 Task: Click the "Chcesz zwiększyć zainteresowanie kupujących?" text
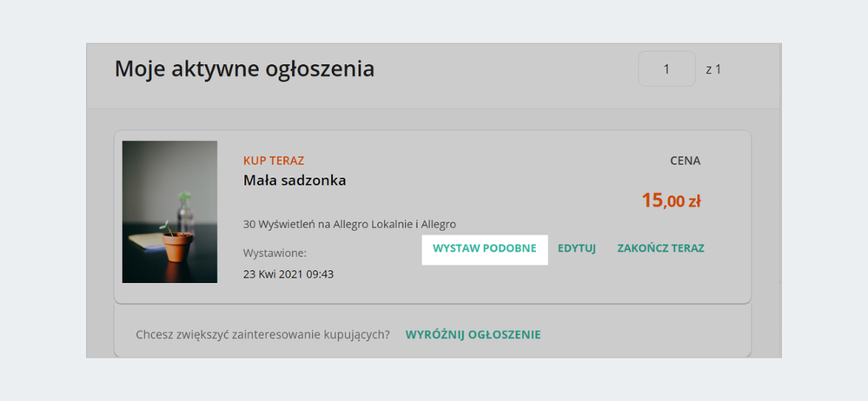[263, 334]
